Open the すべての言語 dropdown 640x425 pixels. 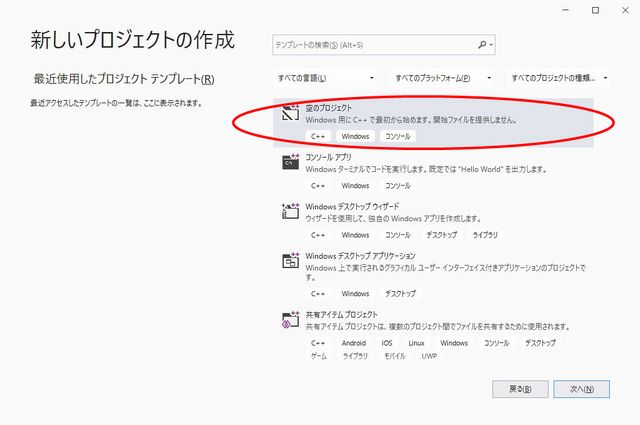(326, 78)
